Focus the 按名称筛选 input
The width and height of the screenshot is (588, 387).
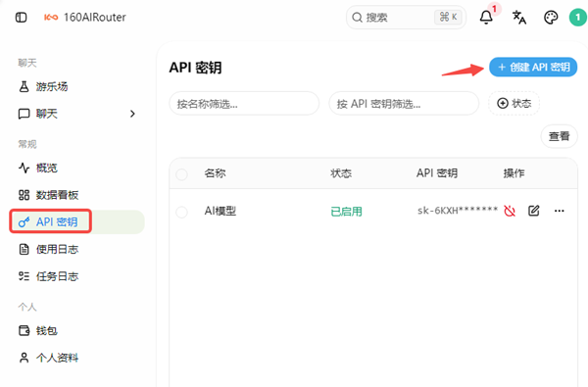click(x=244, y=104)
